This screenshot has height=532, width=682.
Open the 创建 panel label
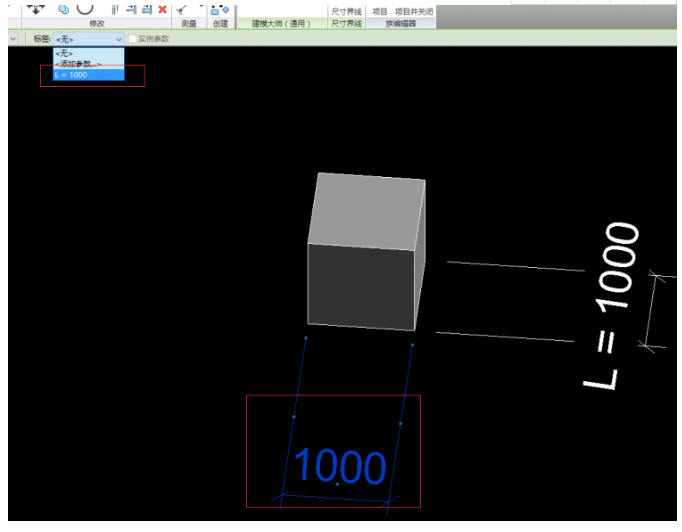tap(221, 23)
